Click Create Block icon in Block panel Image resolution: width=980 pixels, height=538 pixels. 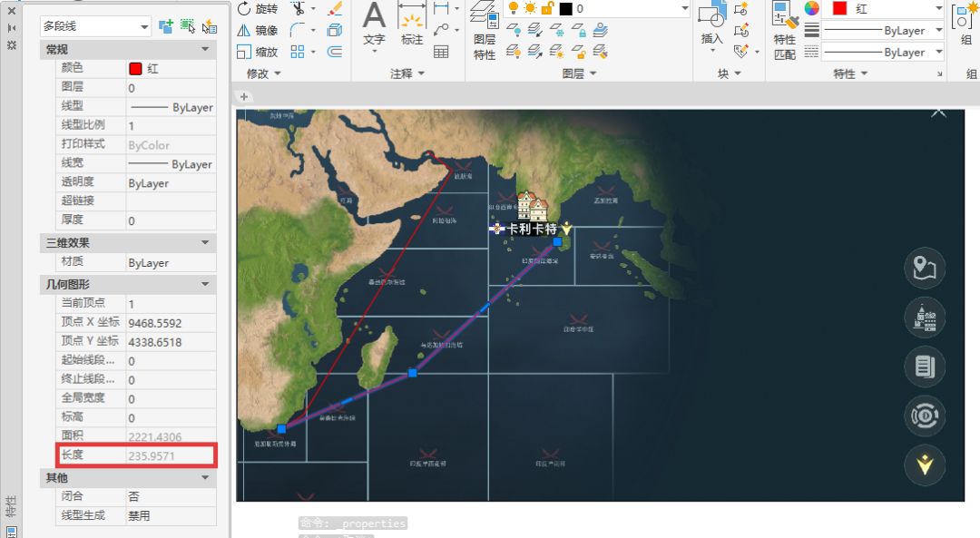742,9
